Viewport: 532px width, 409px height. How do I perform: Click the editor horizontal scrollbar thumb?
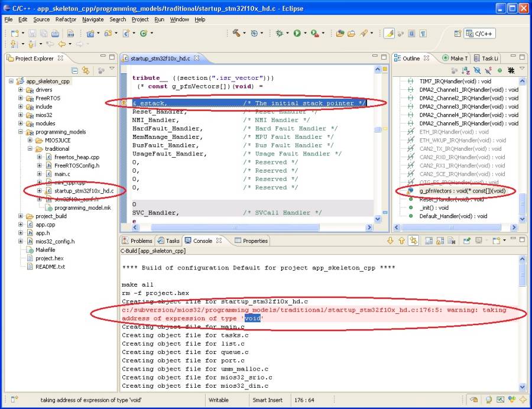[x=235, y=227]
